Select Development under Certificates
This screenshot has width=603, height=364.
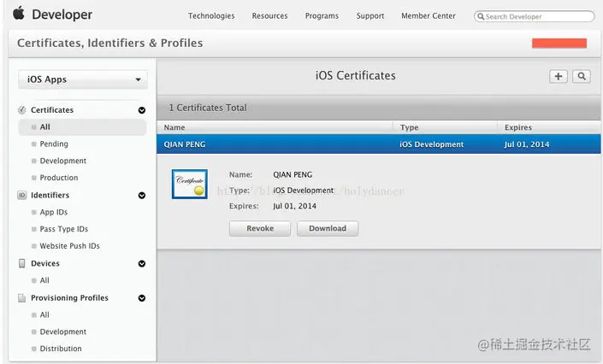click(63, 161)
